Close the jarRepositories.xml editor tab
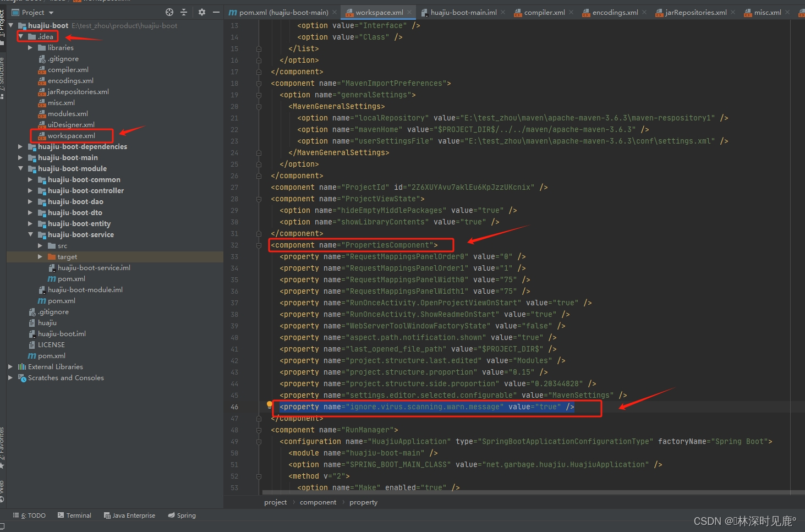The image size is (805, 532). tap(733, 12)
